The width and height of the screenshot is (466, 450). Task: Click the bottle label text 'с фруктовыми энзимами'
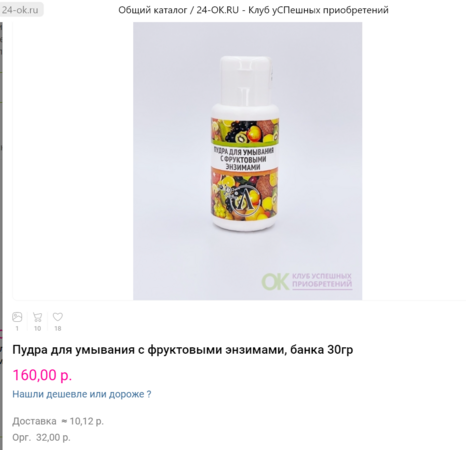click(x=244, y=162)
